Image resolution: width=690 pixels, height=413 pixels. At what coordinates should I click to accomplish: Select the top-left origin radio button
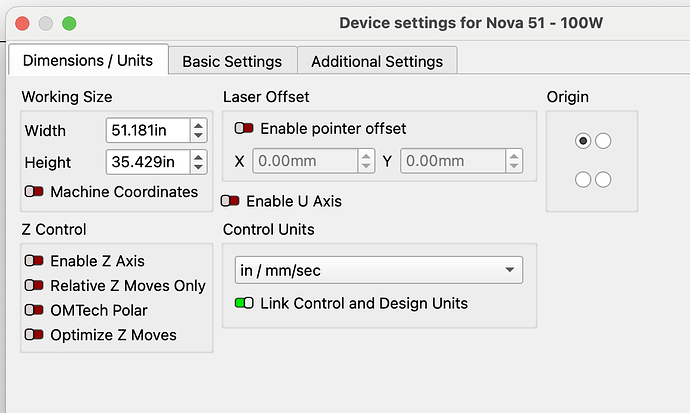[x=583, y=141]
